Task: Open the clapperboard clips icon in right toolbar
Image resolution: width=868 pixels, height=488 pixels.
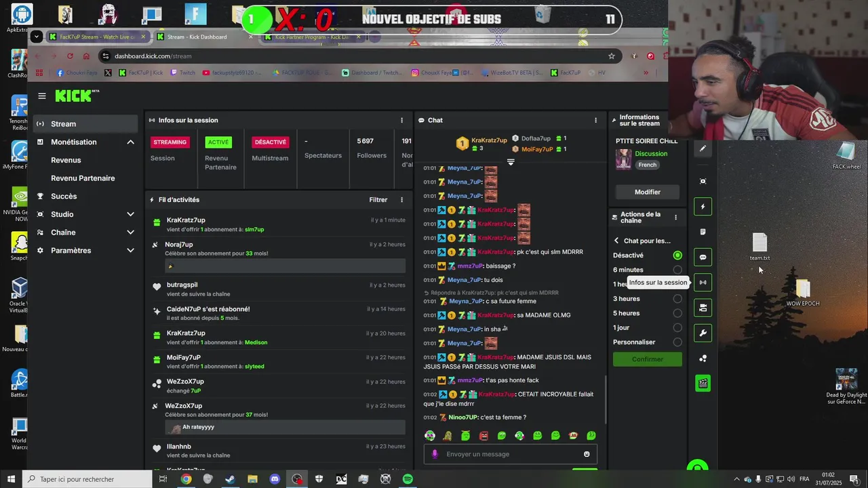Action: [703, 384]
